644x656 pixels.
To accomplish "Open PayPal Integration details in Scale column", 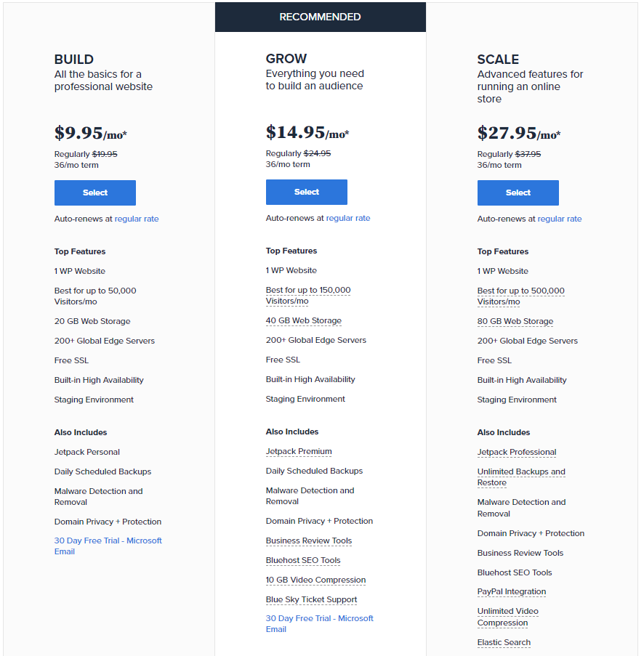I will click(512, 591).
